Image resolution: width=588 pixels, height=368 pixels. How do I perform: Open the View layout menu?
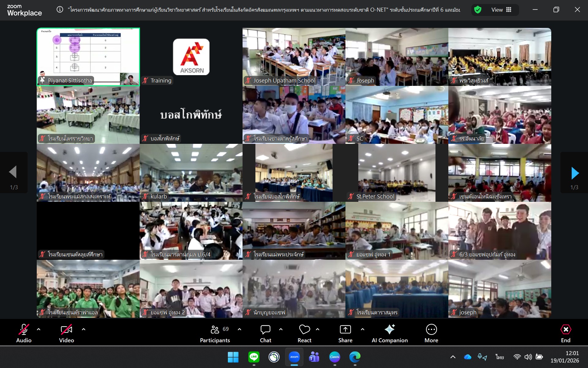pos(501,10)
